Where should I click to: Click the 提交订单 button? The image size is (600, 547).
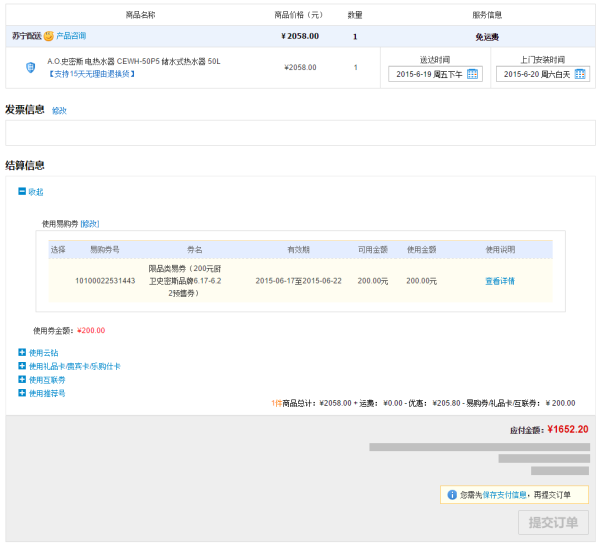pyautogui.click(x=553, y=522)
